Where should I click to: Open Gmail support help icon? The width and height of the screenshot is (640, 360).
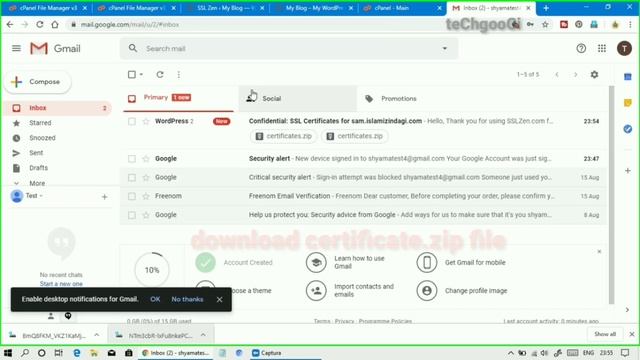(581, 49)
